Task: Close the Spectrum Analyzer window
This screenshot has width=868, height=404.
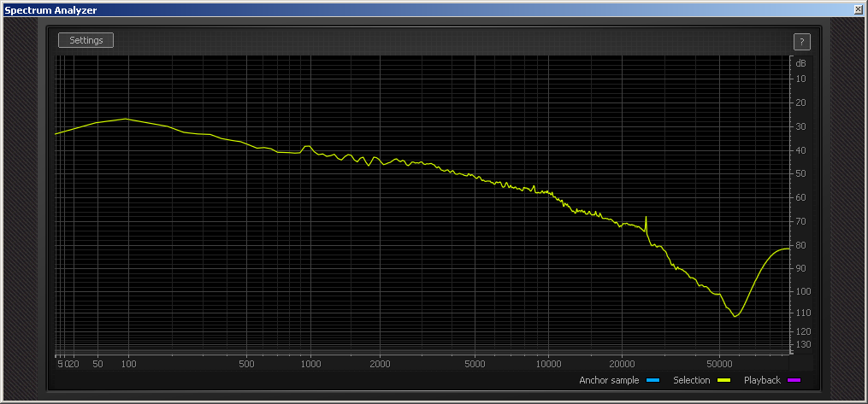Action: click(858, 9)
